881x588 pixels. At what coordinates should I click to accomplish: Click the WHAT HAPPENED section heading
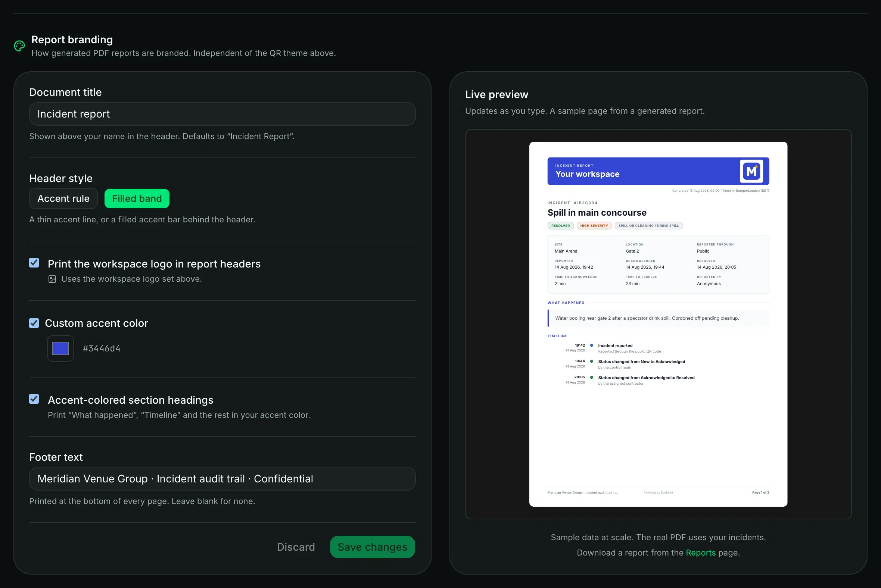pos(566,303)
